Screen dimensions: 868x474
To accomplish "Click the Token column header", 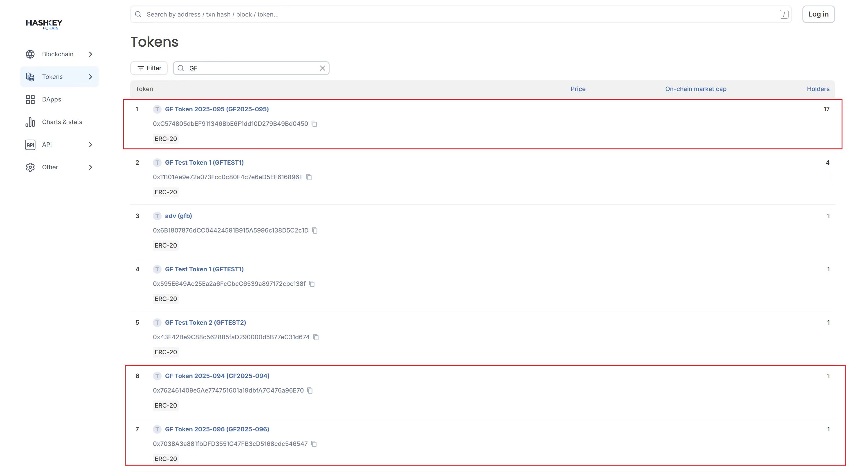I will point(144,89).
